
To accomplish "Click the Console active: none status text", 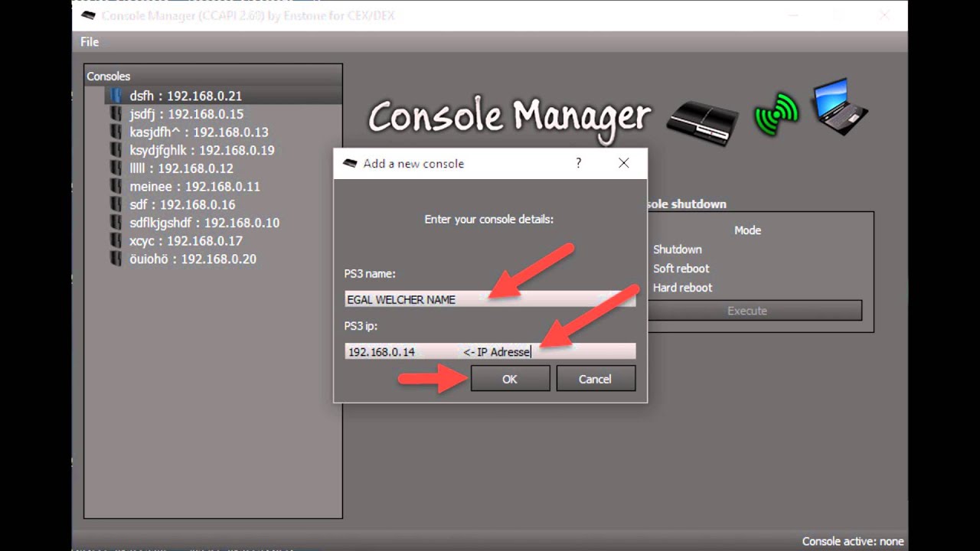I will pos(853,541).
